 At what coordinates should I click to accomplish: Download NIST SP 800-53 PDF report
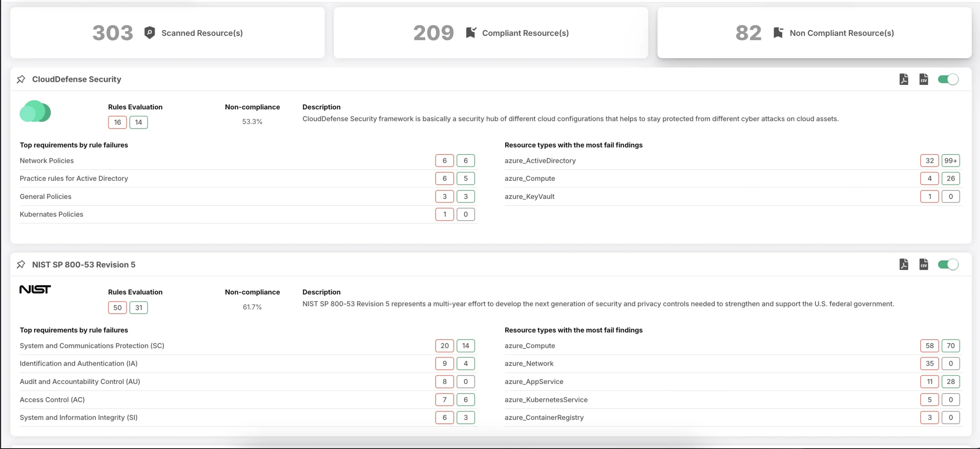(x=904, y=264)
